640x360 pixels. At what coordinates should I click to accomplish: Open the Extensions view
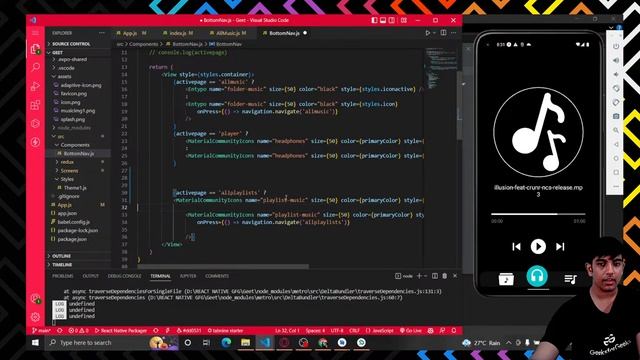point(36,105)
